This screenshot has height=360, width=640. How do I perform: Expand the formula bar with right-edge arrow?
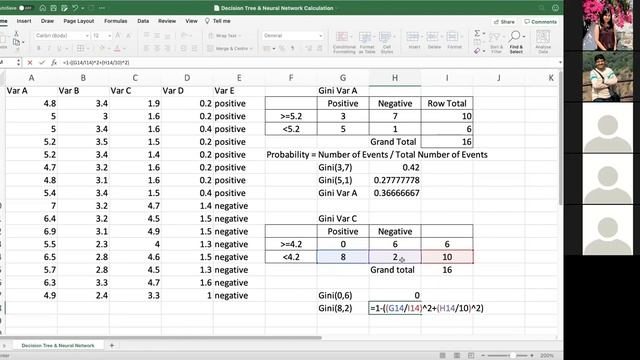[560, 62]
